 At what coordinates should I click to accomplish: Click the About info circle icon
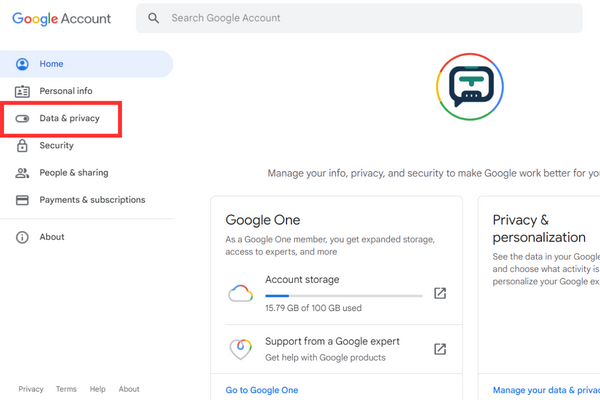click(x=22, y=237)
